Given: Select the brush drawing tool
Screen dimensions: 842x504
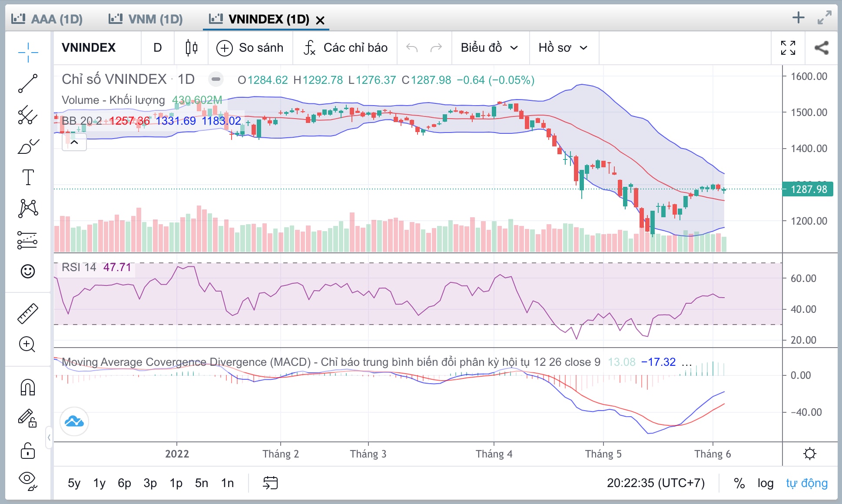Looking at the screenshot, I should [28, 146].
